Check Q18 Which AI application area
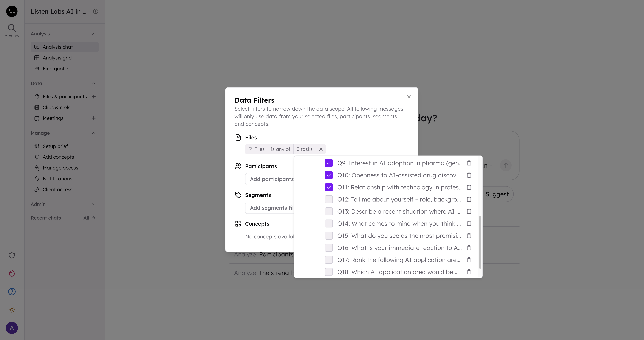The image size is (644, 340). (329, 272)
